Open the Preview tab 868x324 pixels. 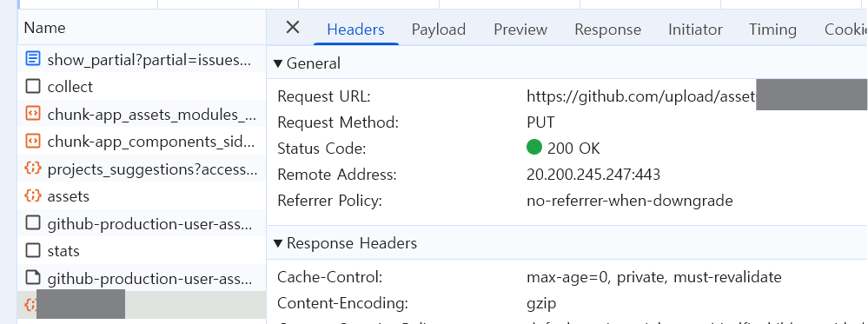(x=520, y=30)
